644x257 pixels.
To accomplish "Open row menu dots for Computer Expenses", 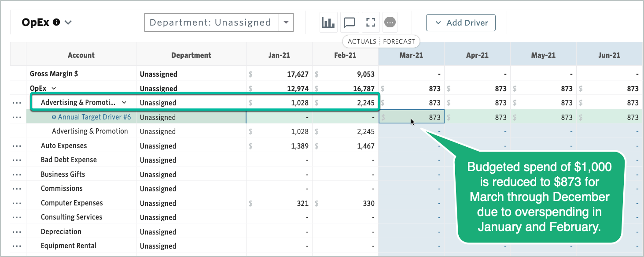I will pos(17,203).
